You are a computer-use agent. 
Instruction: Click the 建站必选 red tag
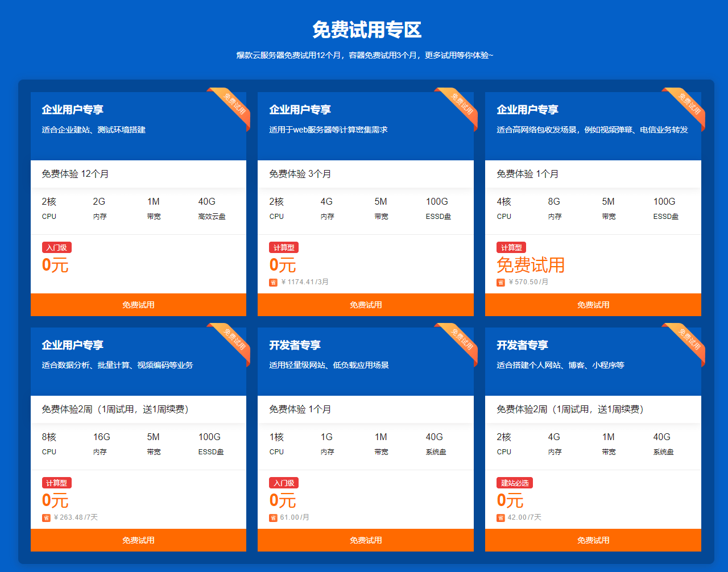click(515, 483)
